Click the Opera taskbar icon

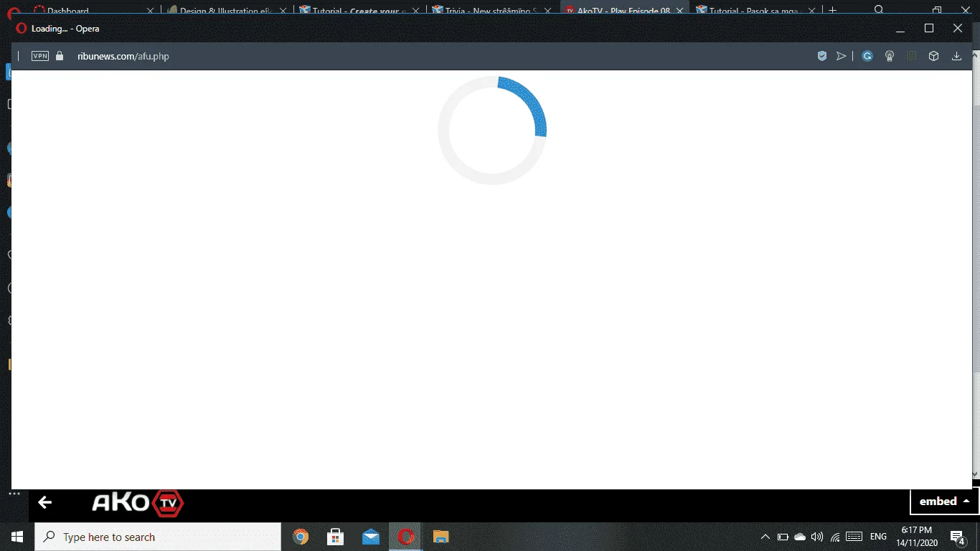[406, 537]
